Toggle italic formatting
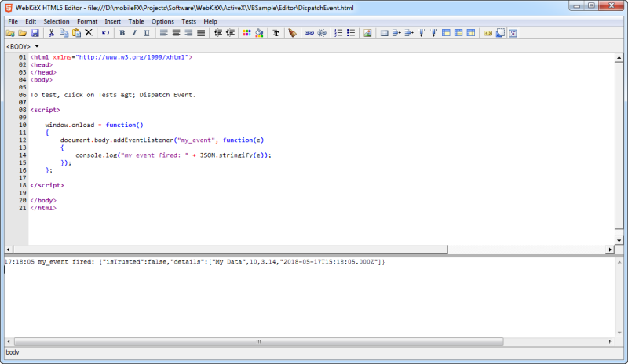 coord(134,33)
